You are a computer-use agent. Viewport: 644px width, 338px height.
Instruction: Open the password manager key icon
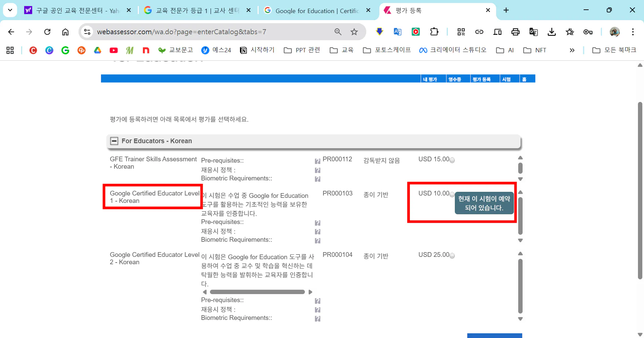[588, 32]
